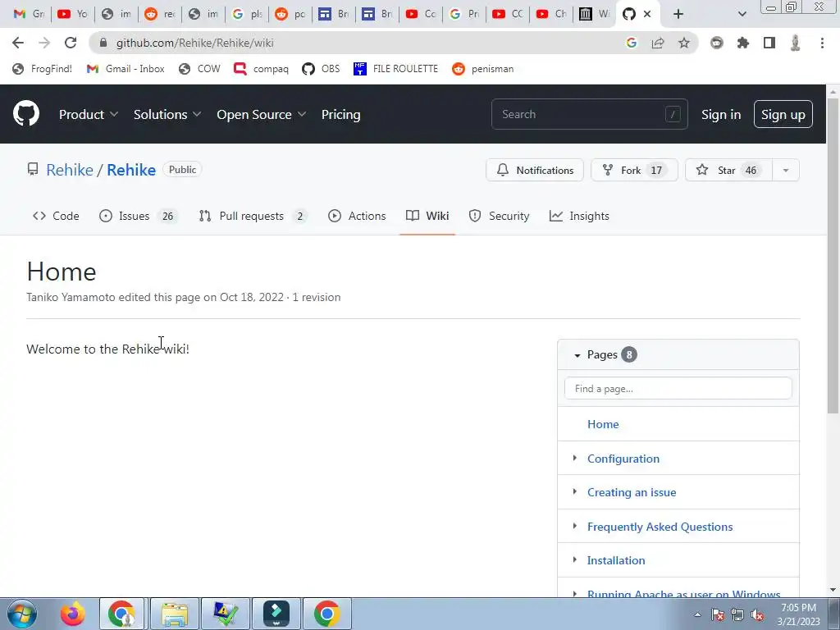Open new tab with plus button

678,14
